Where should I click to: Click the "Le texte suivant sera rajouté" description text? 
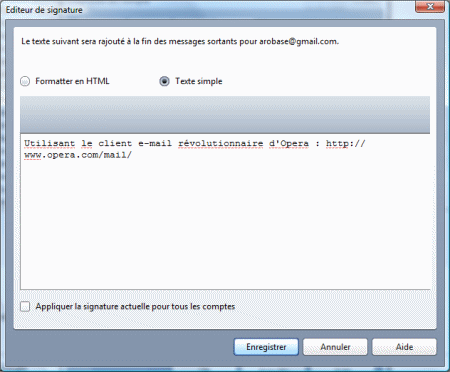pos(180,42)
